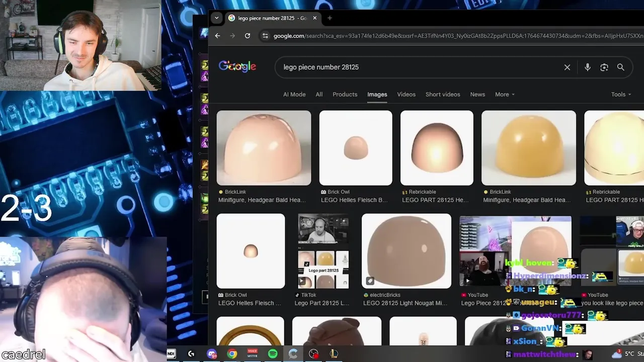Open a new browser tab with plus

[x=330, y=18]
